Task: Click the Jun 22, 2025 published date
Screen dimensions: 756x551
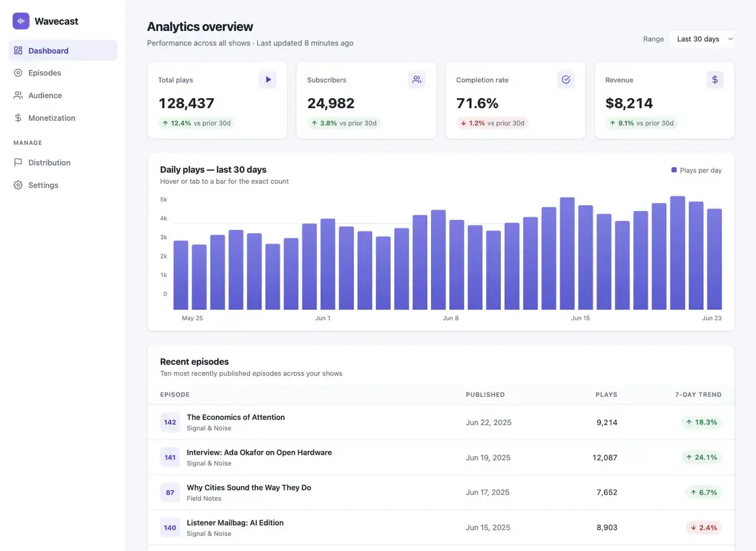Action: (489, 423)
